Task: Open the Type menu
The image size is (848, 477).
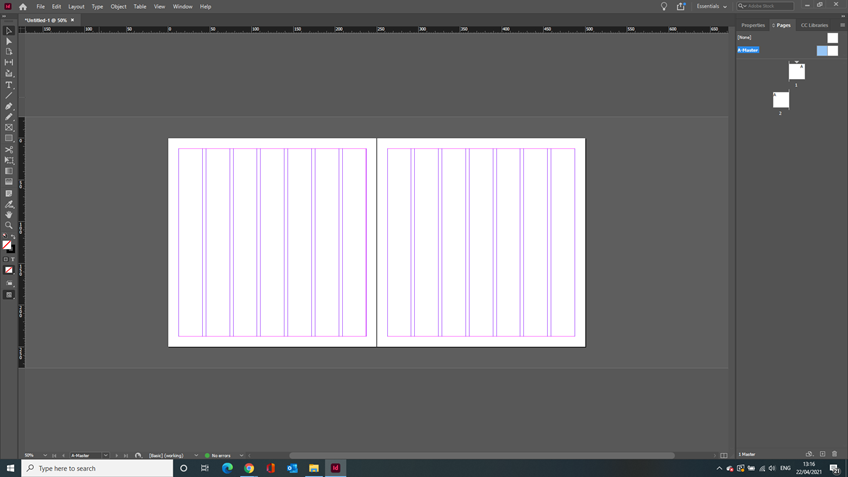Action: [x=97, y=6]
